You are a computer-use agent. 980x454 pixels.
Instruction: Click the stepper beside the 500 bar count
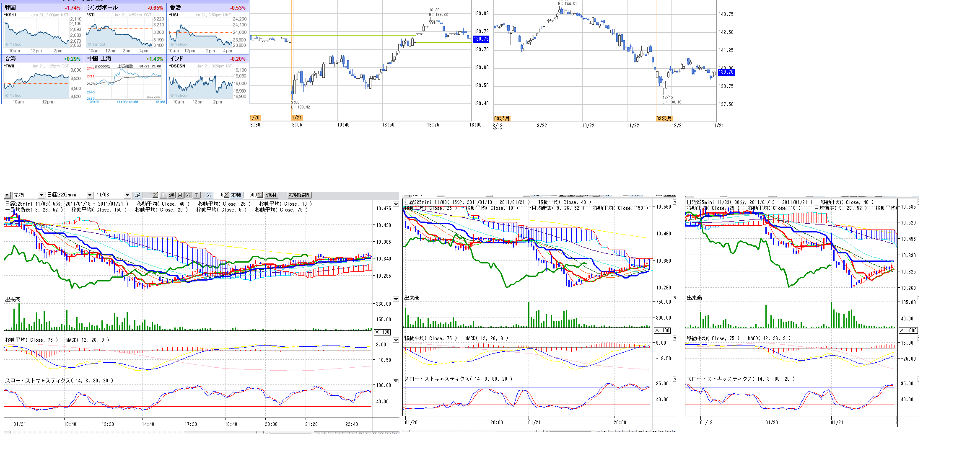(x=260, y=195)
